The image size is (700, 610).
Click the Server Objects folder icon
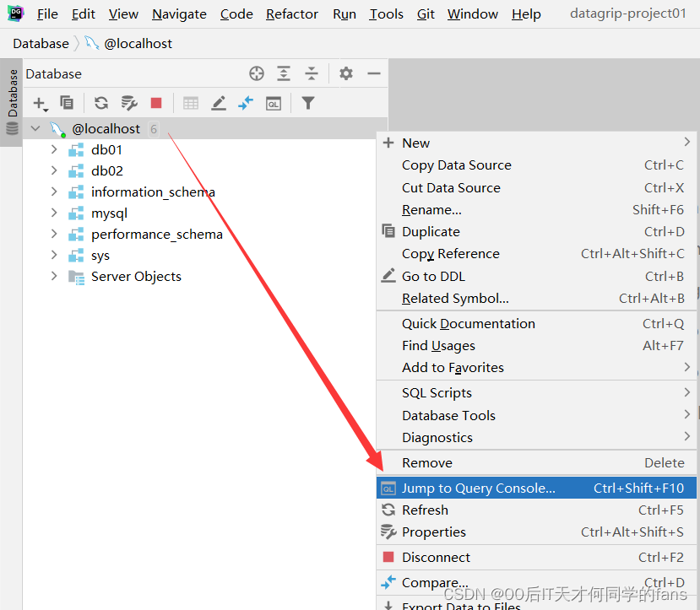[76, 277]
